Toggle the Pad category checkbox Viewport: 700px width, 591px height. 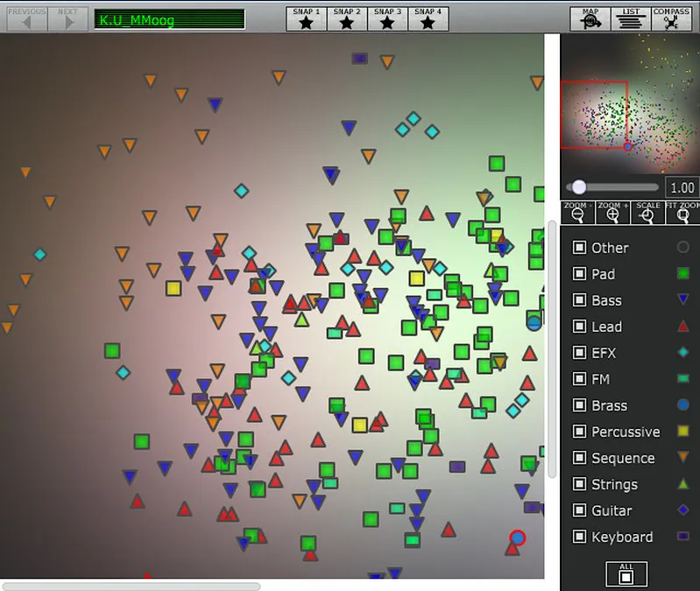coord(579,273)
